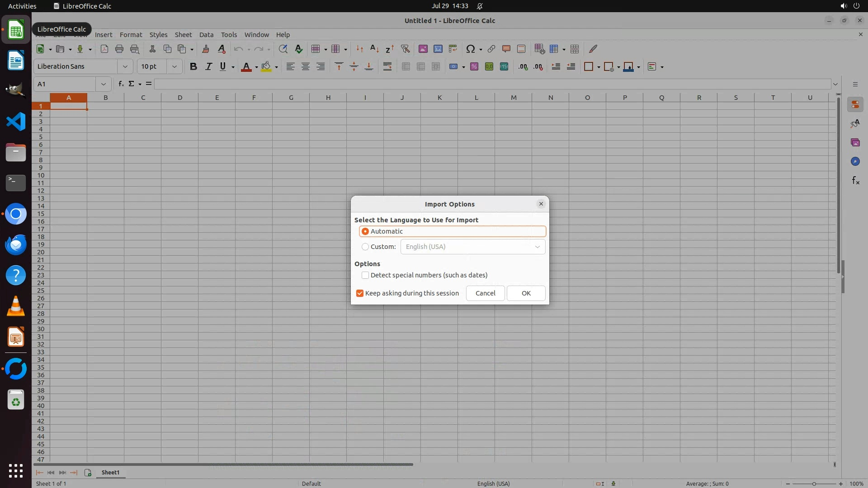The image size is (868, 488).
Task: Open the Data menu
Action: (206, 35)
